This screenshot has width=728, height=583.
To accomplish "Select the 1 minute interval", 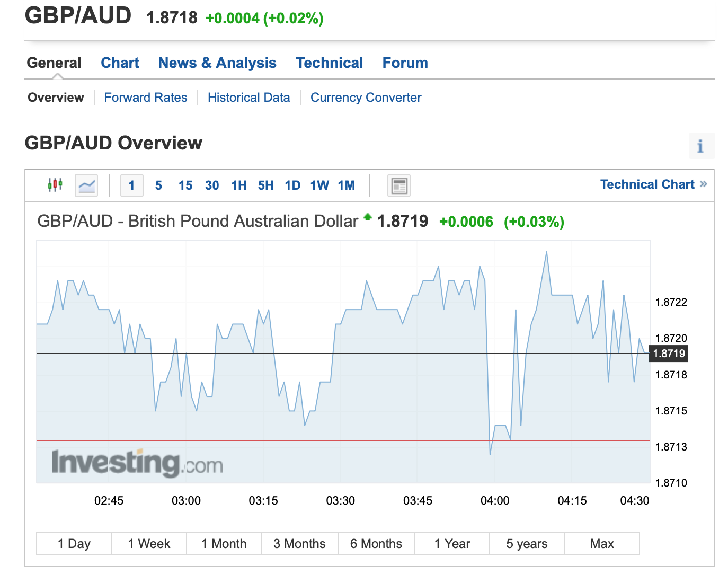I will pos(132,185).
